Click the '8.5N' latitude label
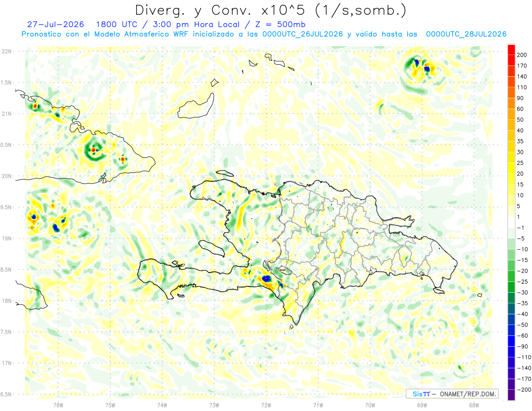 point(7,270)
